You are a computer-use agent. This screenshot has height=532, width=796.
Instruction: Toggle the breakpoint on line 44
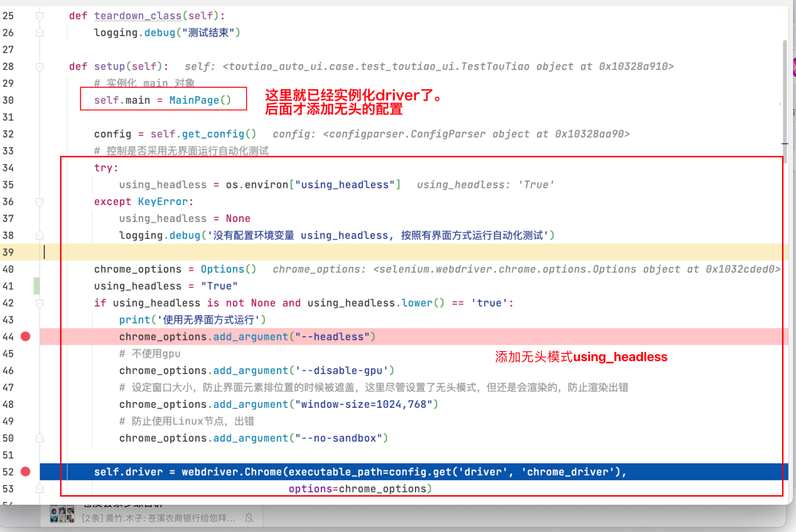point(25,336)
